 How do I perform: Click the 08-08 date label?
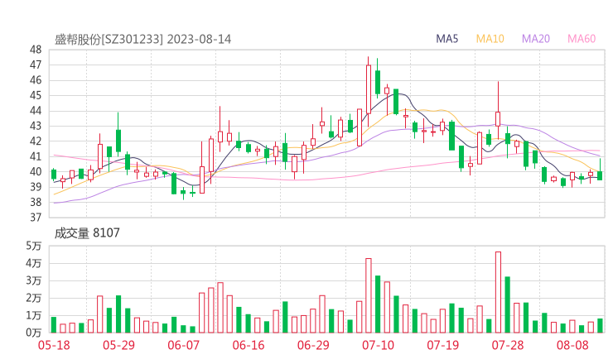click(x=572, y=345)
